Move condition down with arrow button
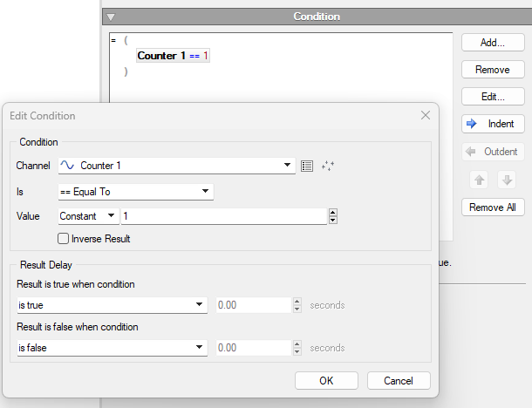This screenshot has width=532, height=408. [x=507, y=180]
